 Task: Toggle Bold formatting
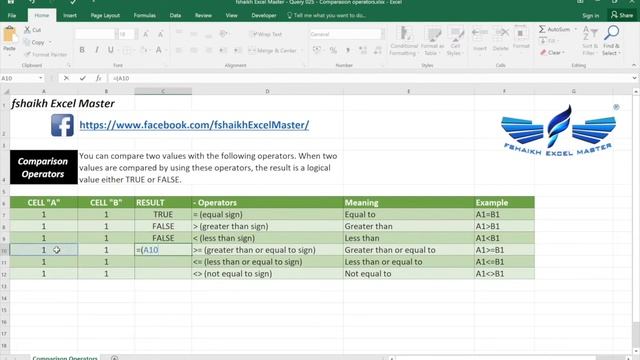point(82,50)
